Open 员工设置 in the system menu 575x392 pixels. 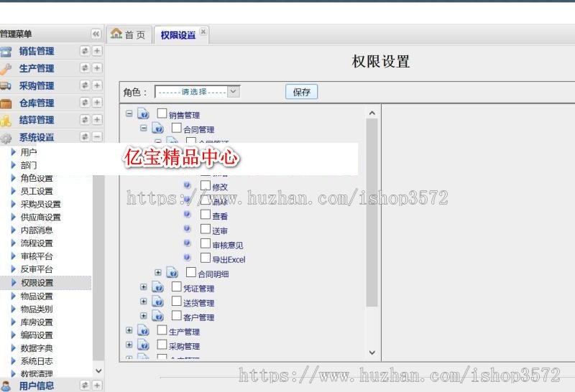[37, 191]
